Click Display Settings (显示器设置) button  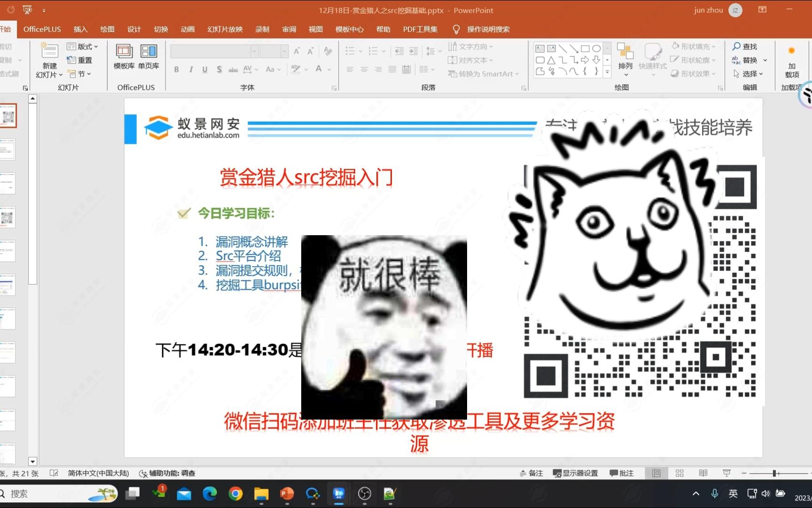tap(575, 473)
